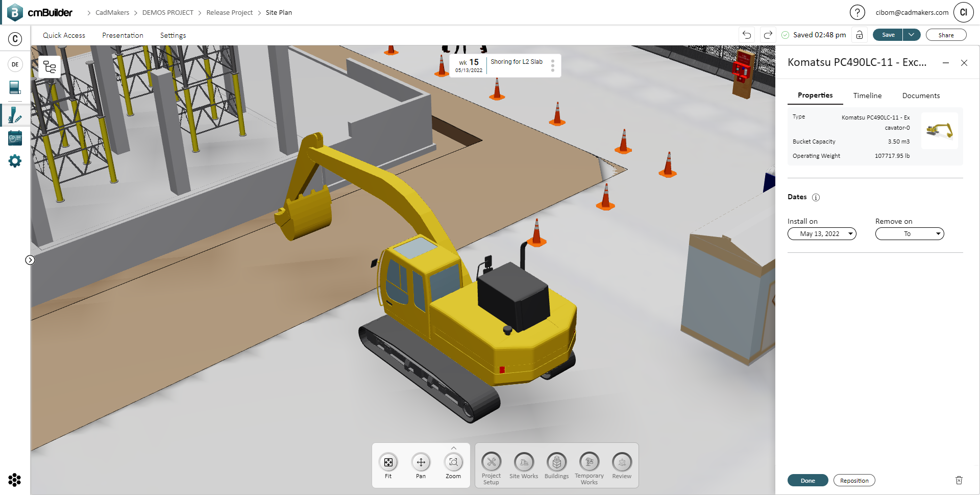The width and height of the screenshot is (980, 495).
Task: Go to DEMOS PROJECT breadcrumb
Action: [167, 12]
